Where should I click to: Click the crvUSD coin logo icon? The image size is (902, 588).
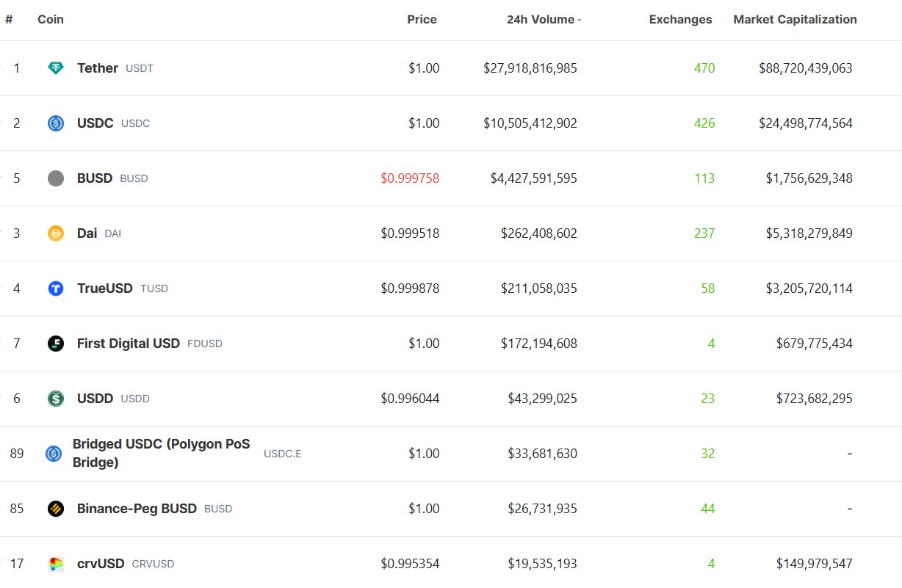(56, 564)
